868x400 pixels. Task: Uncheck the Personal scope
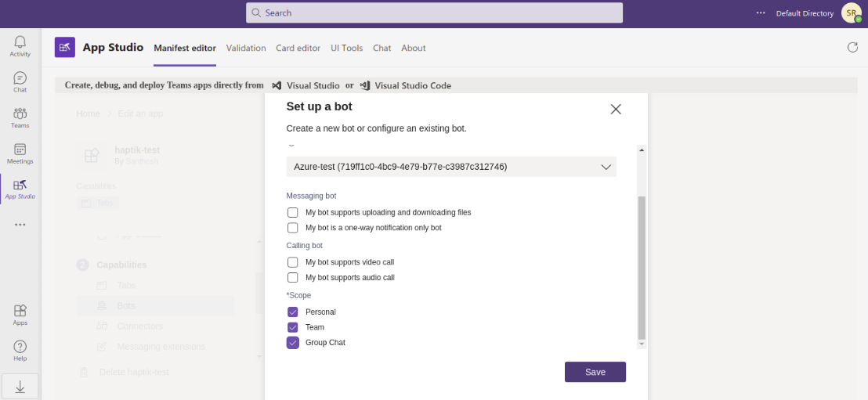coord(293,312)
